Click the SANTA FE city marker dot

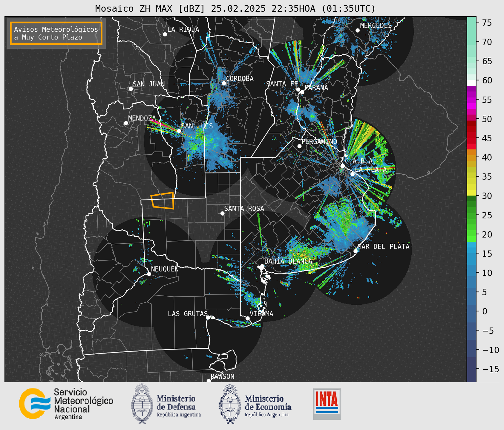[x=298, y=89]
